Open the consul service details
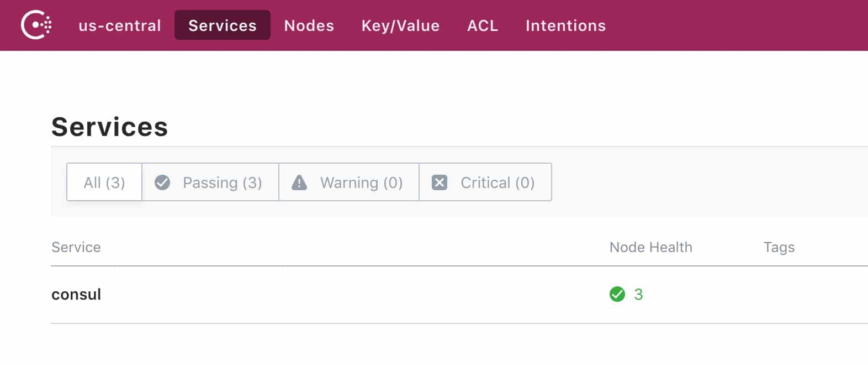This screenshot has width=868, height=366. click(x=77, y=294)
